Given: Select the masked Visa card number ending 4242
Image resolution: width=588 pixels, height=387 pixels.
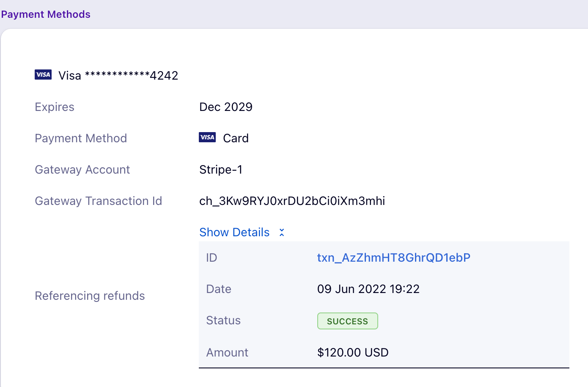Looking at the screenshot, I should pos(118,75).
